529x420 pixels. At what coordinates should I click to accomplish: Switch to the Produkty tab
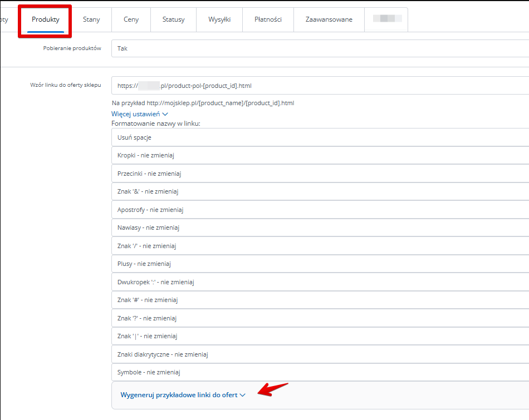pyautogui.click(x=46, y=19)
